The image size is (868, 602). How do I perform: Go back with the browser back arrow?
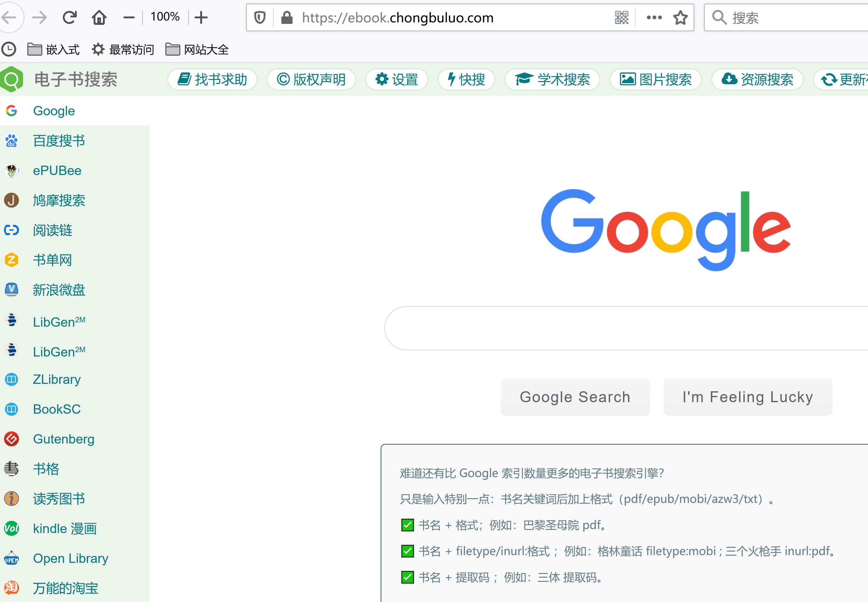point(9,17)
